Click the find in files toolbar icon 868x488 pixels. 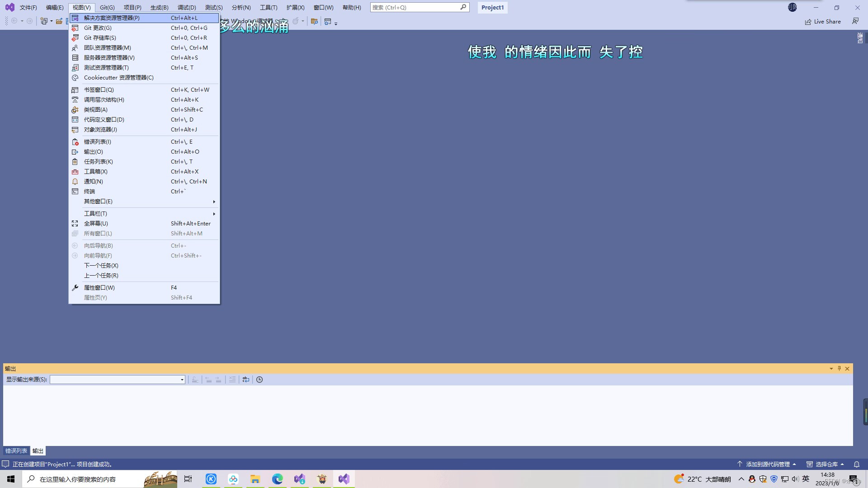[314, 21]
